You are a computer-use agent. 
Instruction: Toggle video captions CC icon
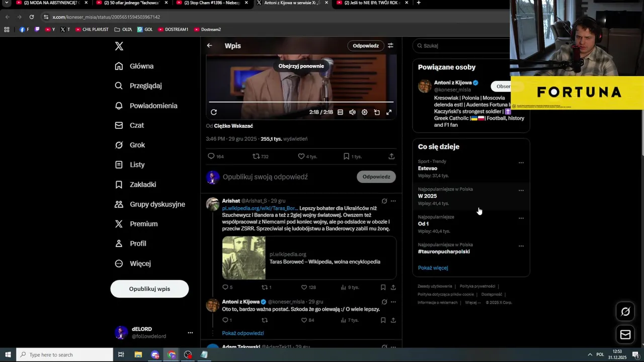340,112
